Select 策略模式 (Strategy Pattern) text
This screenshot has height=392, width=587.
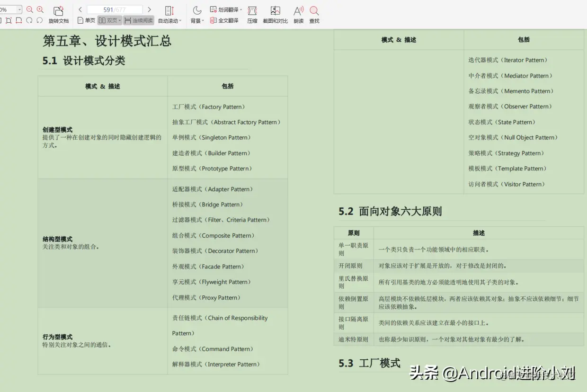tap(507, 153)
